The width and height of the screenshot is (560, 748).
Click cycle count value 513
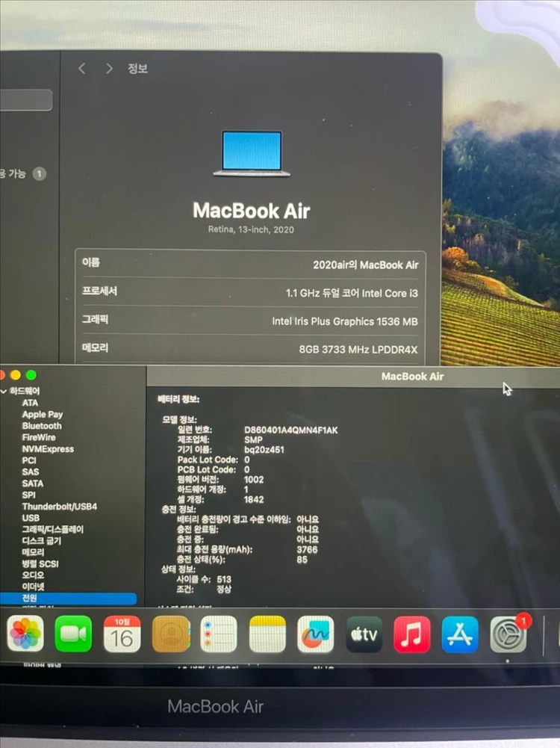pos(224,579)
